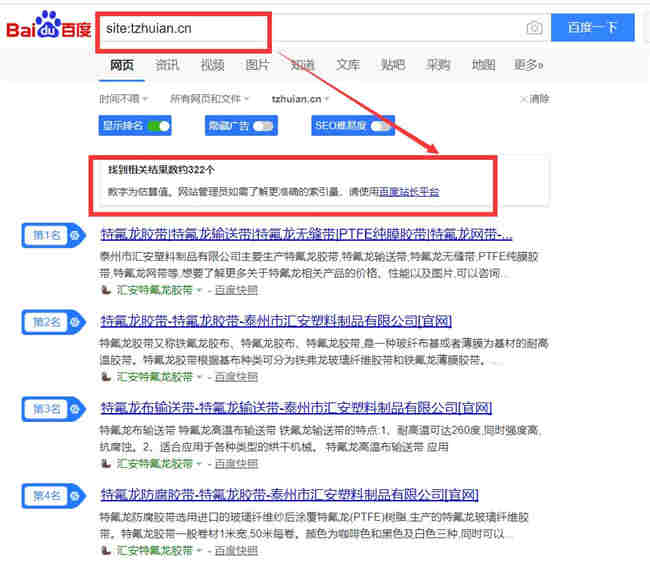This screenshot has width=650, height=562.
Task: Clear filters with the 清除 X icon
Action: point(523,99)
